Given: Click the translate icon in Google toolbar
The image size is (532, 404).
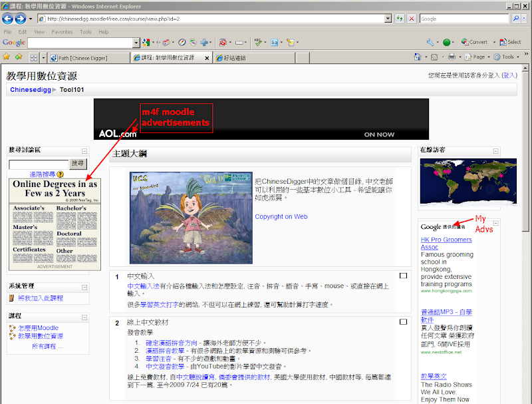Looking at the screenshot, I should click(275, 43).
